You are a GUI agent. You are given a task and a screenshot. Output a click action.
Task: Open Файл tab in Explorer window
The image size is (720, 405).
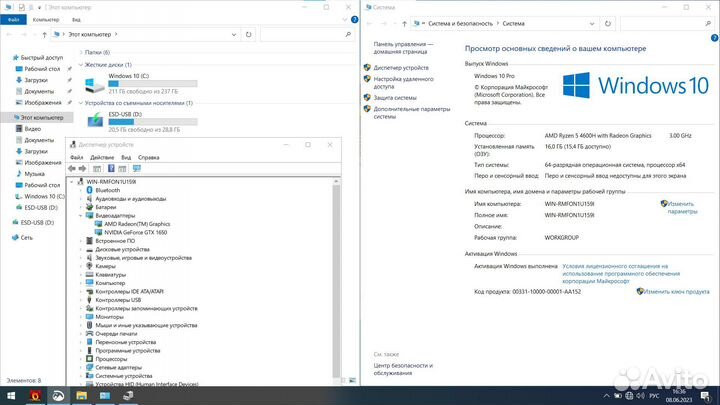pyautogui.click(x=13, y=20)
